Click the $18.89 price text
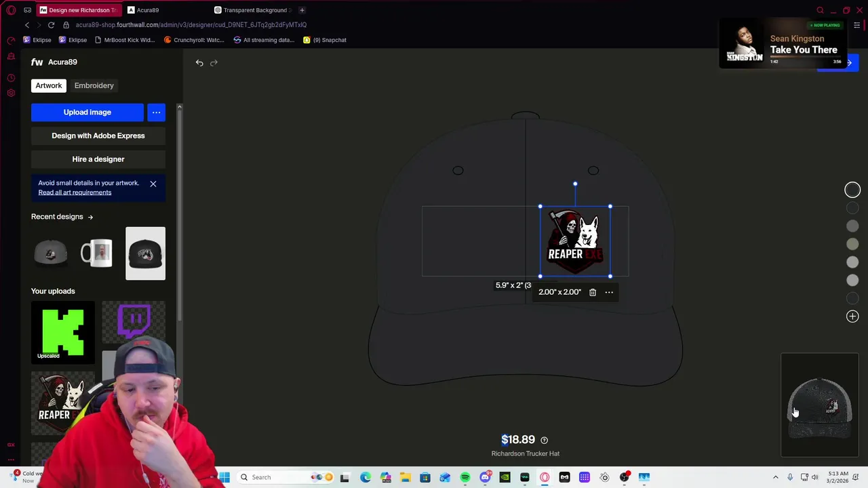 [x=518, y=440]
